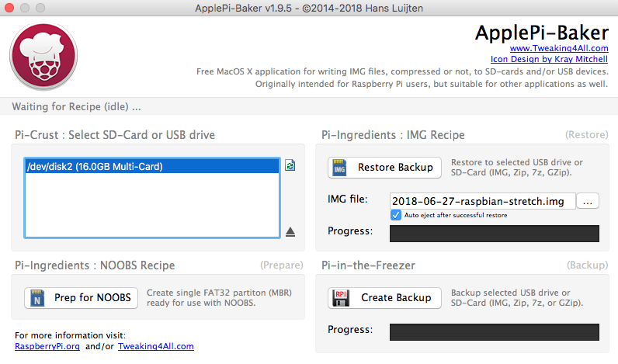Click the Restore progress bar
This screenshot has width=618, height=364.
click(494, 233)
